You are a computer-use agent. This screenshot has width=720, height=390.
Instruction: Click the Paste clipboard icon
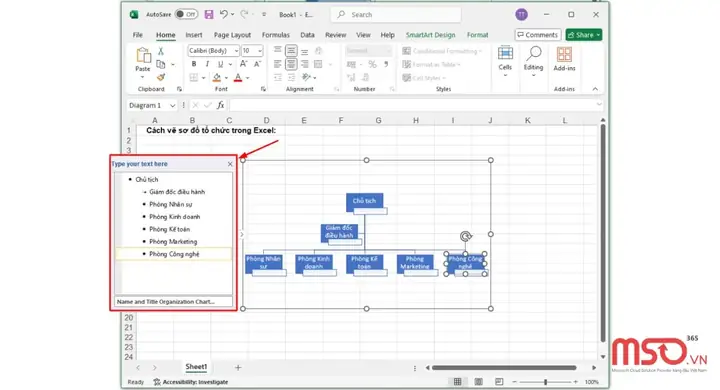tap(143, 55)
